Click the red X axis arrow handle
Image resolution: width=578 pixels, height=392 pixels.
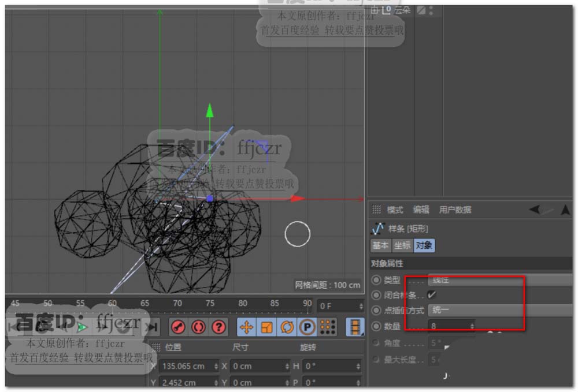pyautogui.click(x=298, y=199)
